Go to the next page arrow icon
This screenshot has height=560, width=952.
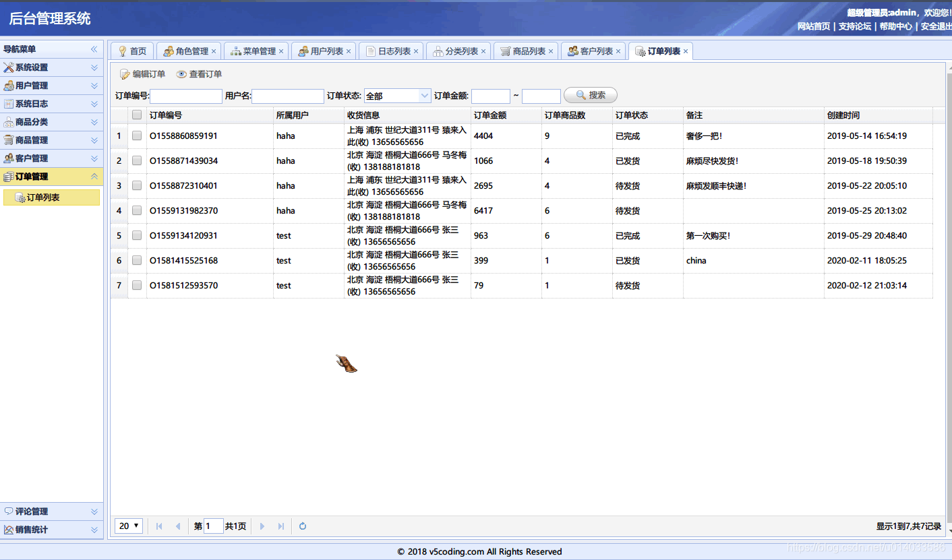tap(262, 526)
